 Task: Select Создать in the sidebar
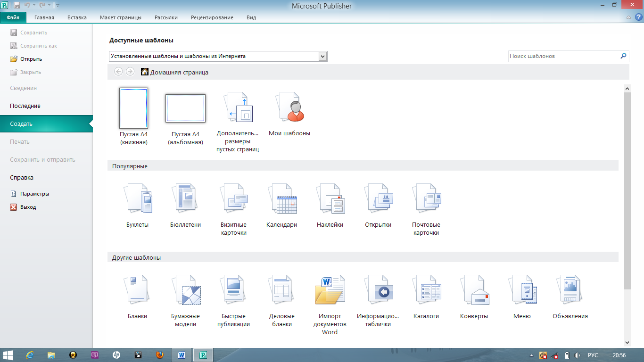(x=46, y=124)
